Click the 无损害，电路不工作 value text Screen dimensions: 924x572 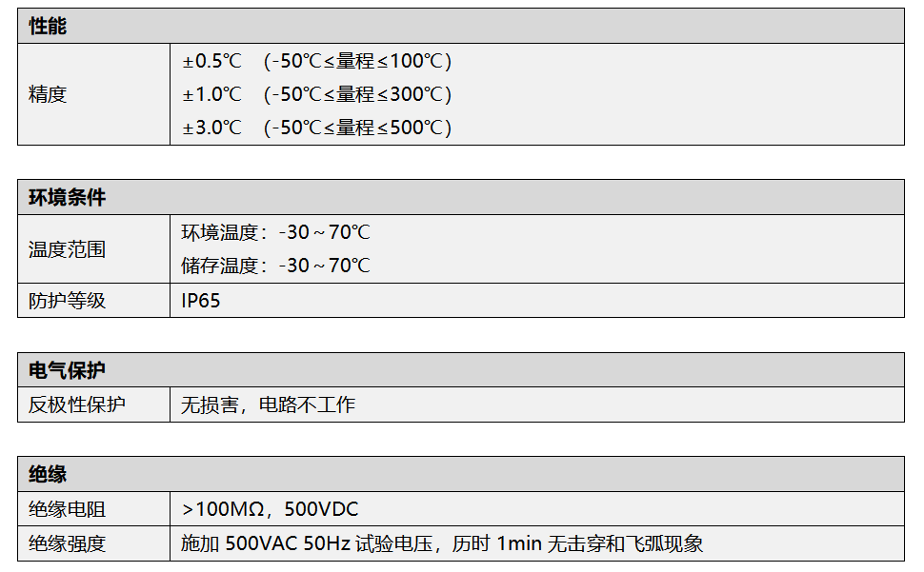(x=268, y=404)
